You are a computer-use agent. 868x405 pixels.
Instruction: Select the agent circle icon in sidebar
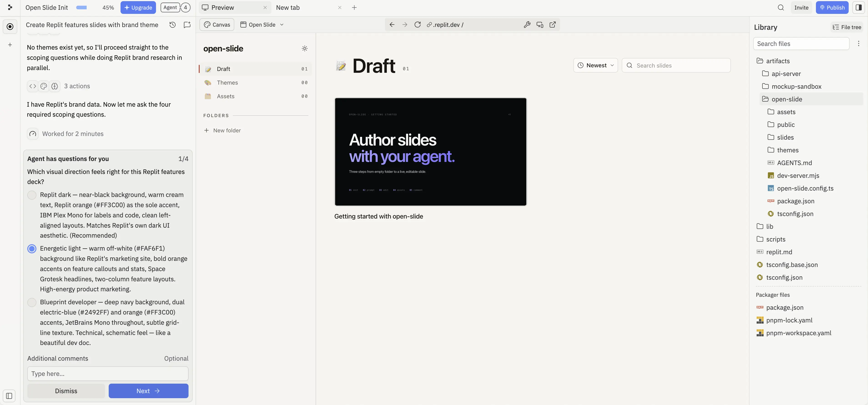[x=10, y=27]
